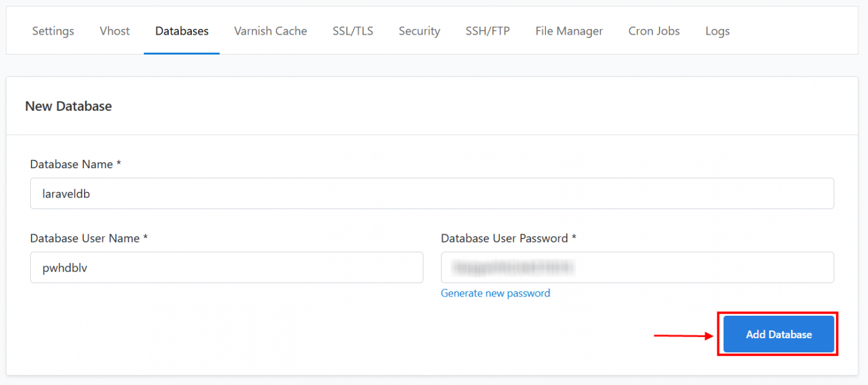Switch to the Security tab
Screen dimensions: 868x385
(419, 31)
